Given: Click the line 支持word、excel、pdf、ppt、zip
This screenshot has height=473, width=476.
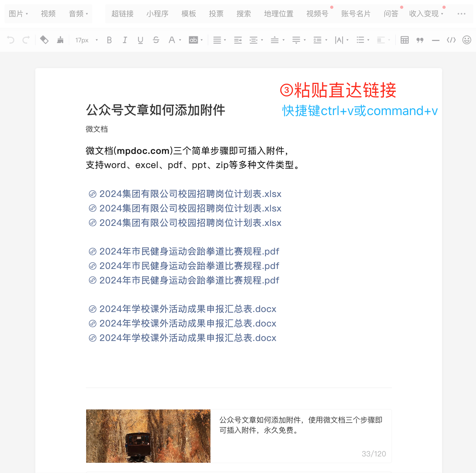Looking at the screenshot, I should [x=192, y=165].
